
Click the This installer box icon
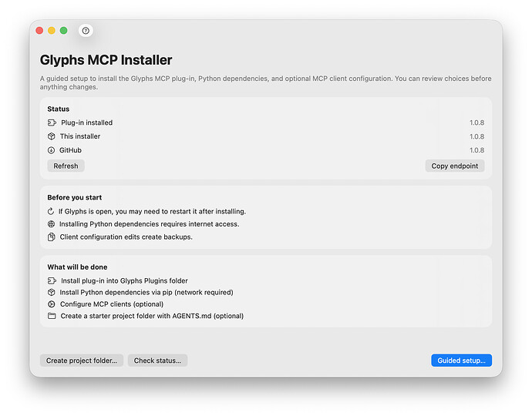coord(52,136)
